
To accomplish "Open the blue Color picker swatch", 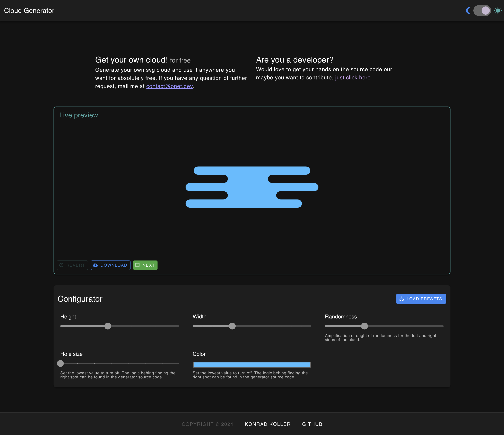I will point(252,365).
